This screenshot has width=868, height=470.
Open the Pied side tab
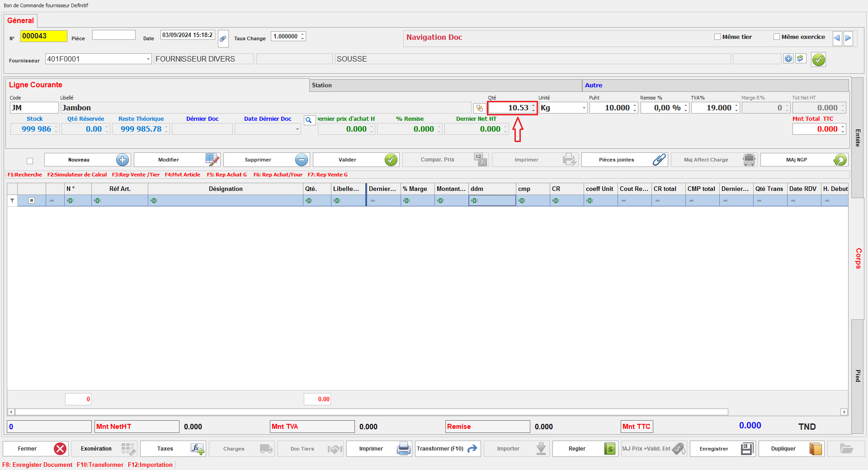click(x=857, y=375)
